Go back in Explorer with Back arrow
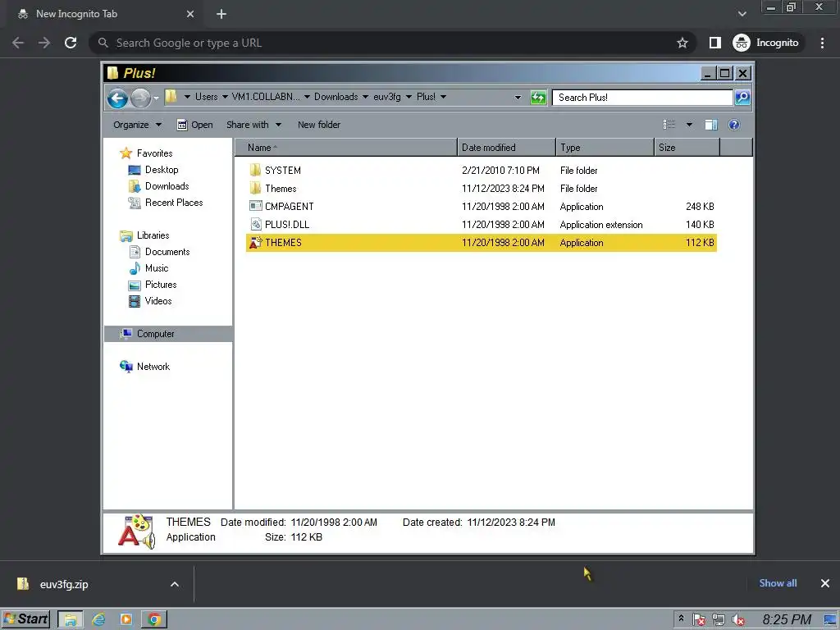This screenshot has height=630, width=840. pyautogui.click(x=117, y=98)
